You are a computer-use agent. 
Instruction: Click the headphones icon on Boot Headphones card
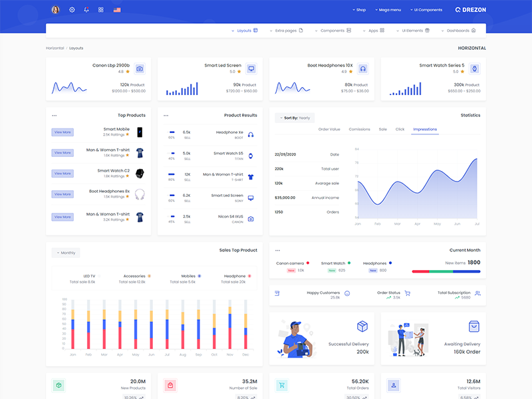(363, 68)
